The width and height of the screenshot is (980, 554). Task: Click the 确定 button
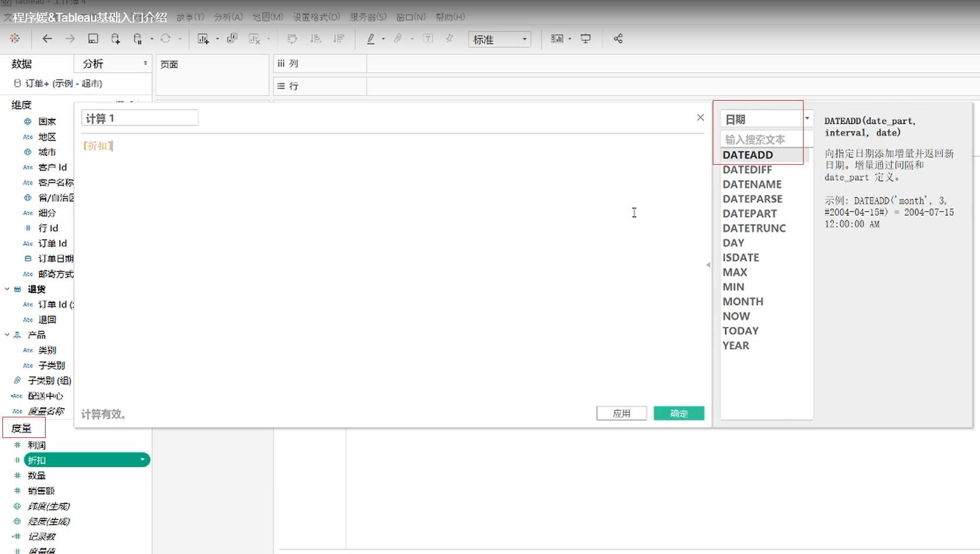tap(679, 413)
